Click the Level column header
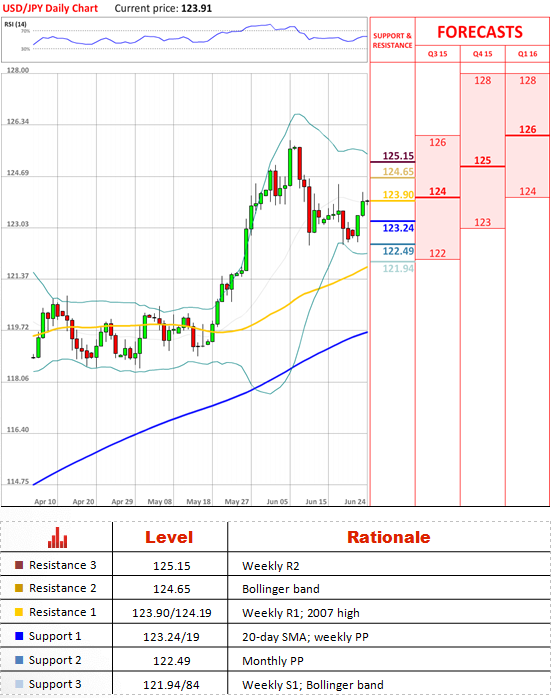Image resolution: width=554 pixels, height=698 pixels. tap(169, 537)
